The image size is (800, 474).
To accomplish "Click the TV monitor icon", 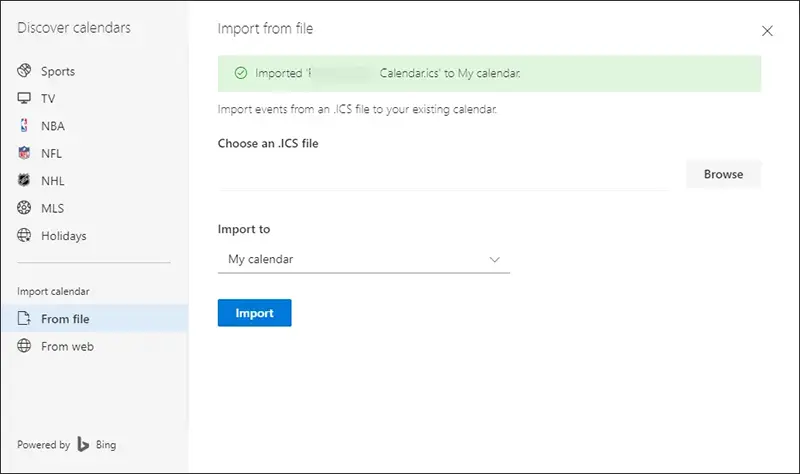I will 25,99.
